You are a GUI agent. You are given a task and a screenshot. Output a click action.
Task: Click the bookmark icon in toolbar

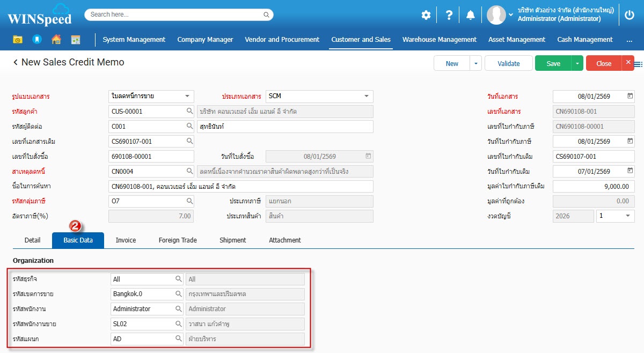click(36, 39)
